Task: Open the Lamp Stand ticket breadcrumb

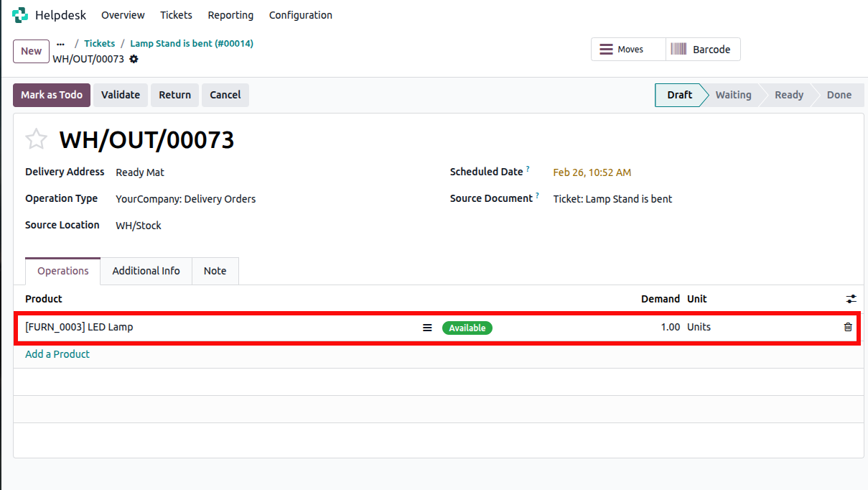Action: (x=191, y=43)
